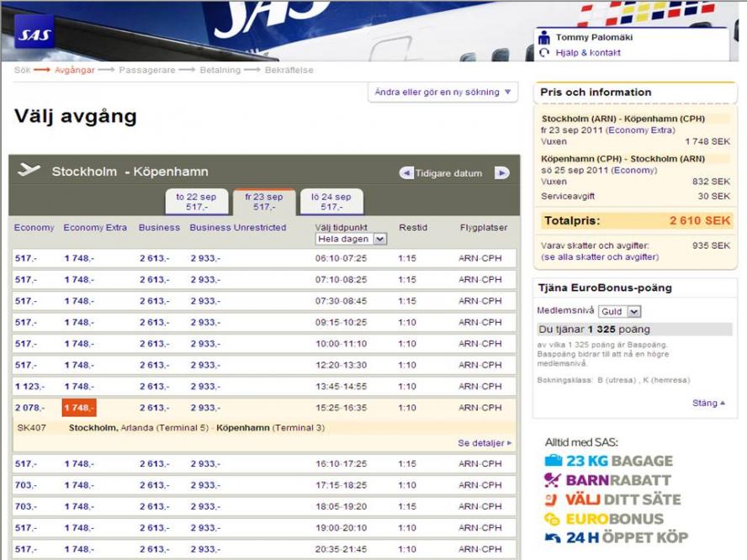Click the Barnrabatt stroller icon
The width and height of the screenshot is (747, 560).
(552, 479)
